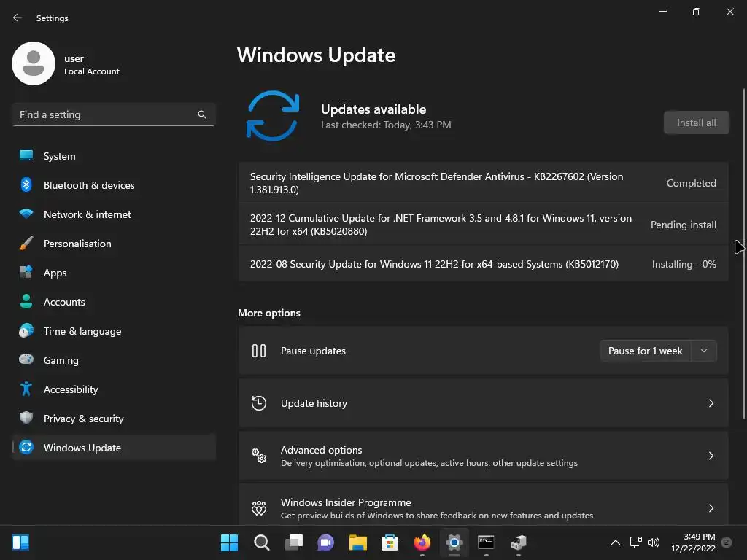The image size is (747, 560).
Task: Open Personalisation settings
Action: coord(113,244)
